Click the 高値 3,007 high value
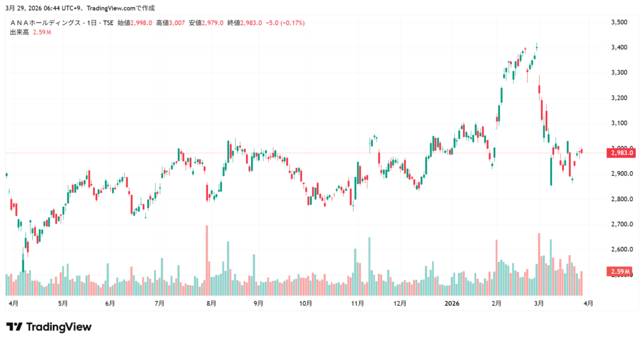 (170, 23)
